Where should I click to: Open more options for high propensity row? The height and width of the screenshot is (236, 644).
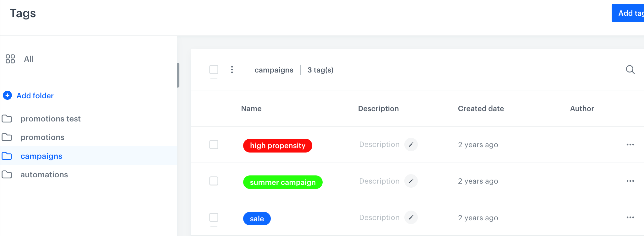630,145
